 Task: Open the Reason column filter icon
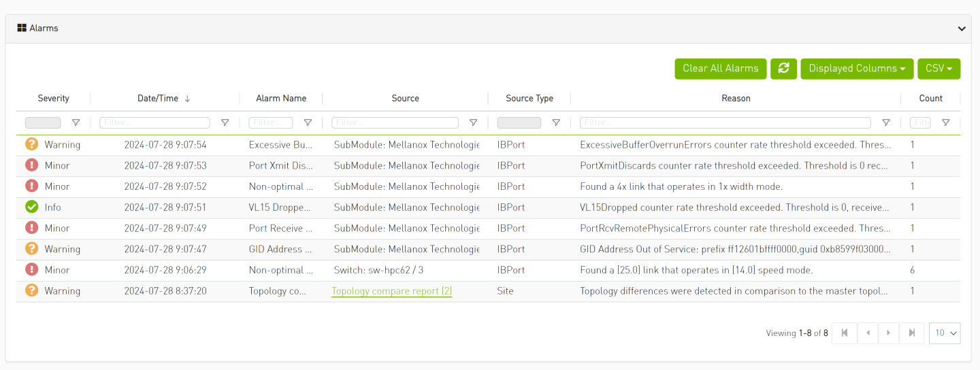click(x=885, y=123)
